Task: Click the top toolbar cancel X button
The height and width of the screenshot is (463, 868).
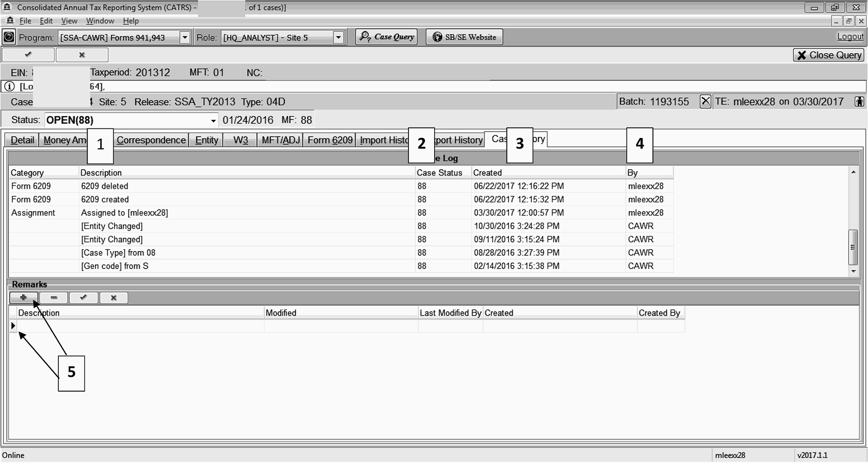Action: coord(82,55)
